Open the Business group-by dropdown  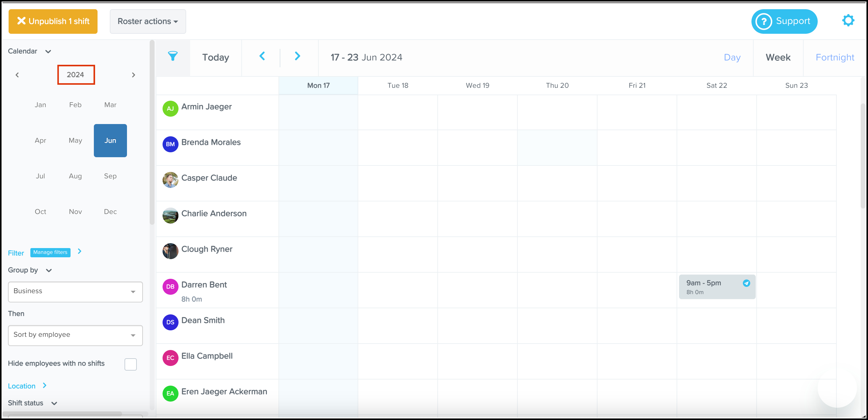pyautogui.click(x=75, y=291)
